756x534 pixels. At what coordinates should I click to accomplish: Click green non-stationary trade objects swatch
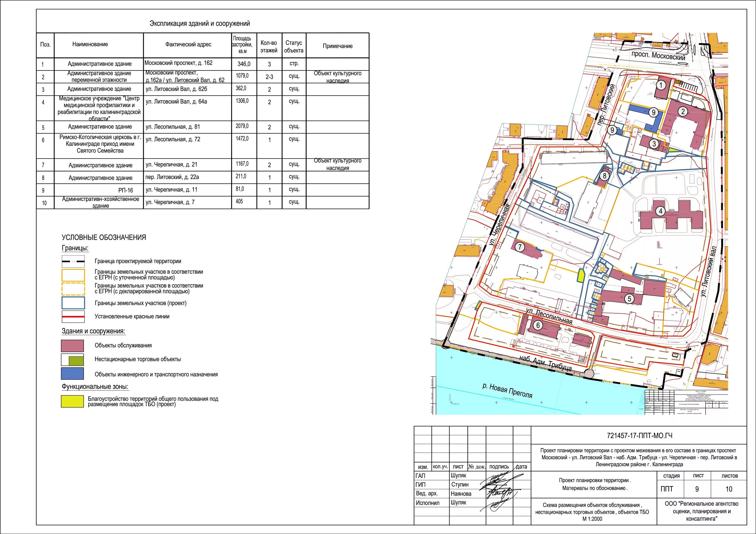tap(76, 361)
